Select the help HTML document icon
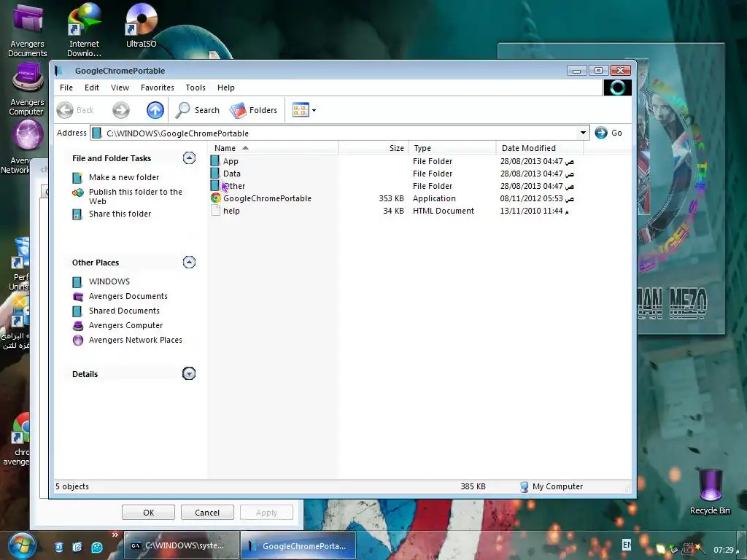 [x=216, y=211]
